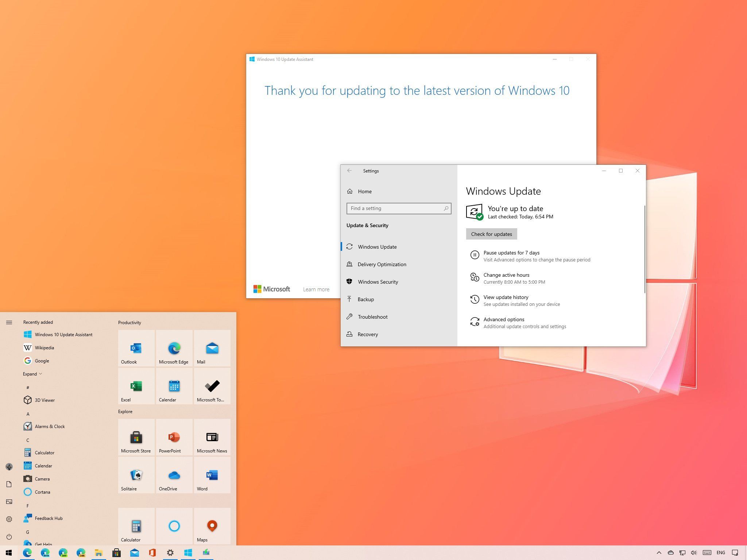This screenshot has height=560, width=747.
Task: Expand the Start menu hamburger navigation
Action: [9, 322]
